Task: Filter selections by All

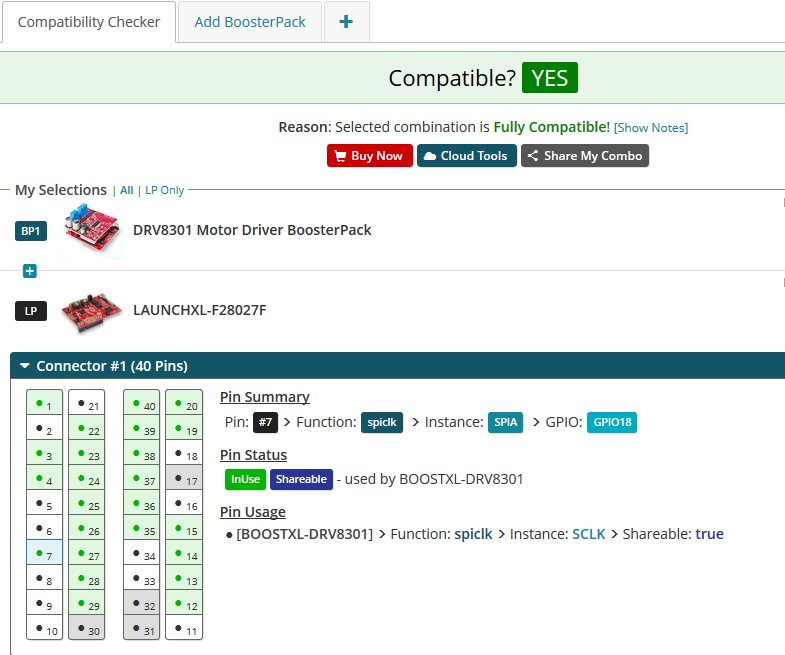Action: [127, 190]
